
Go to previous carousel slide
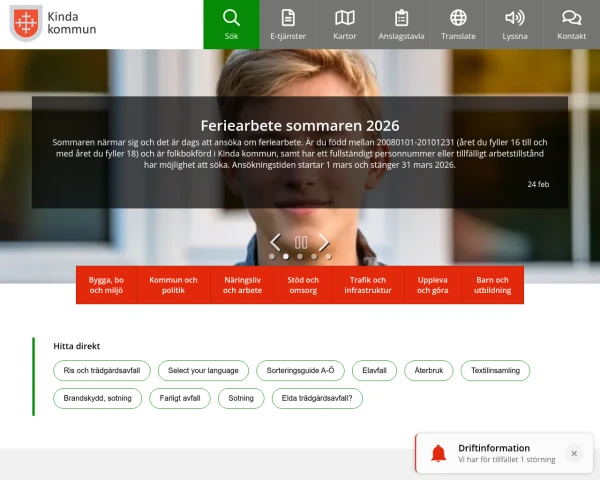pyautogui.click(x=275, y=242)
